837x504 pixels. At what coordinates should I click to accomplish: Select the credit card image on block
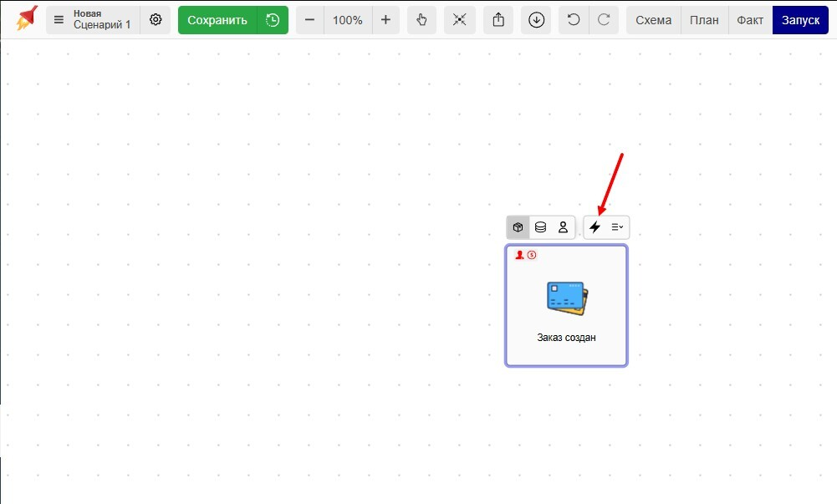point(567,298)
